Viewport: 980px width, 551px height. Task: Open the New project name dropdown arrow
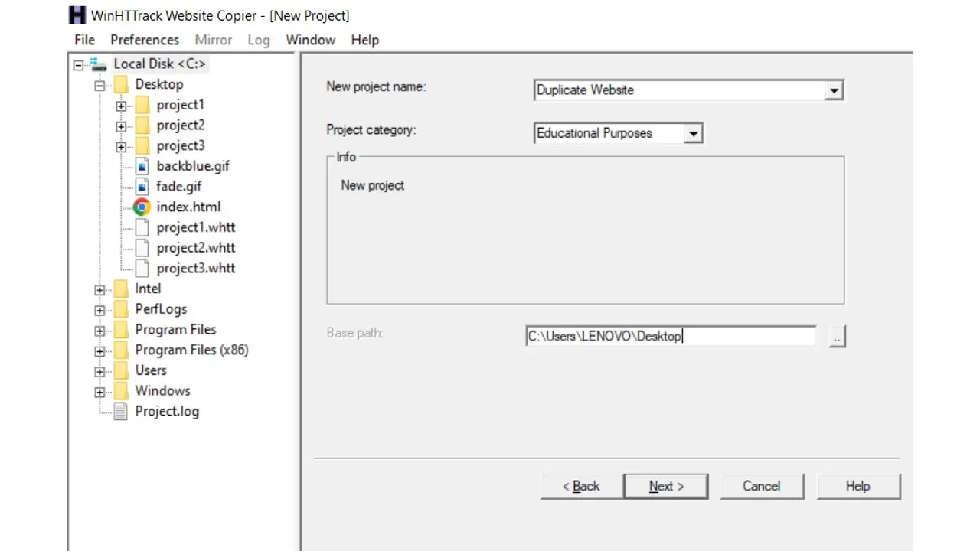click(834, 90)
